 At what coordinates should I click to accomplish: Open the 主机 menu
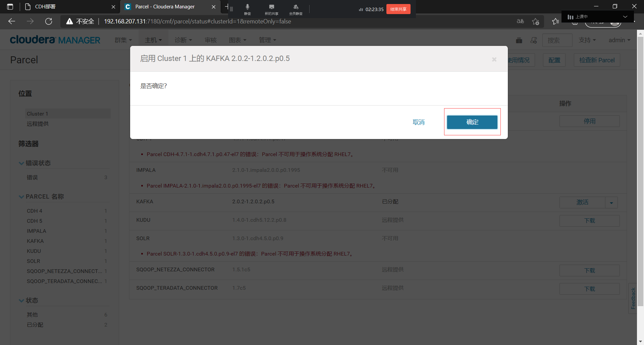pyautogui.click(x=153, y=40)
